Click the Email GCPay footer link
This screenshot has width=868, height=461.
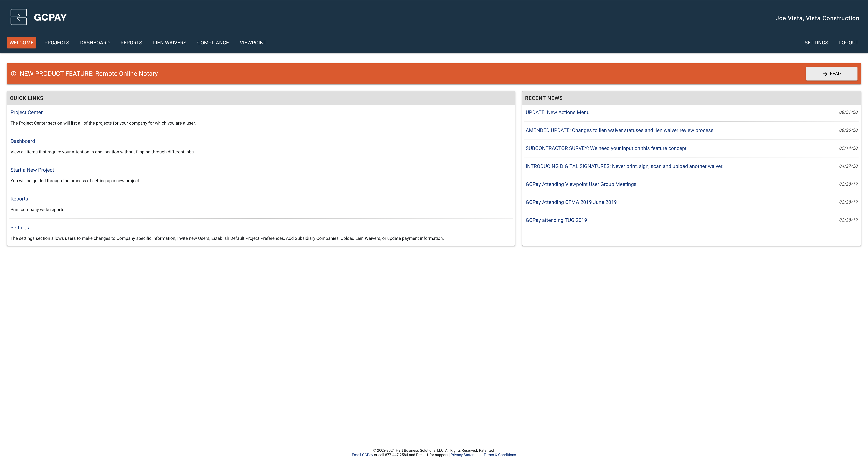pos(362,455)
